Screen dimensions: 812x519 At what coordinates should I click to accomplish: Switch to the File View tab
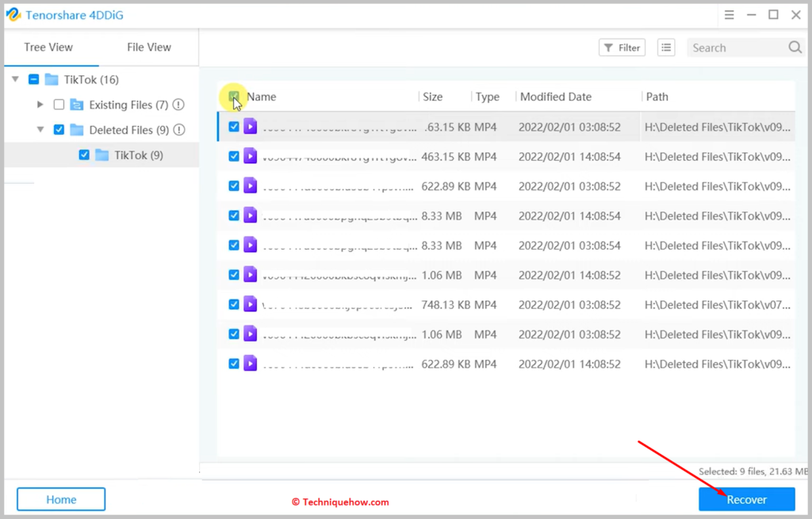(x=149, y=47)
